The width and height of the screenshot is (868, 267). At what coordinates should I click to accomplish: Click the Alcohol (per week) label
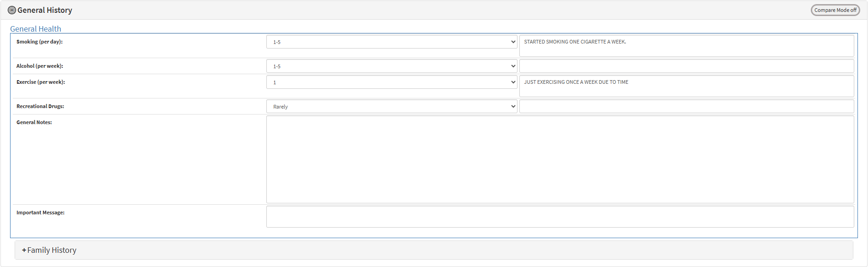click(40, 66)
